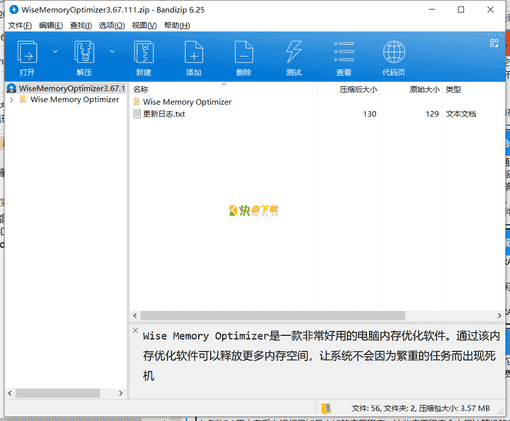Image resolution: width=510 pixels, height=421 pixels.
Task: Click the grid layout icon in the toolbar corner
Action: [x=494, y=43]
